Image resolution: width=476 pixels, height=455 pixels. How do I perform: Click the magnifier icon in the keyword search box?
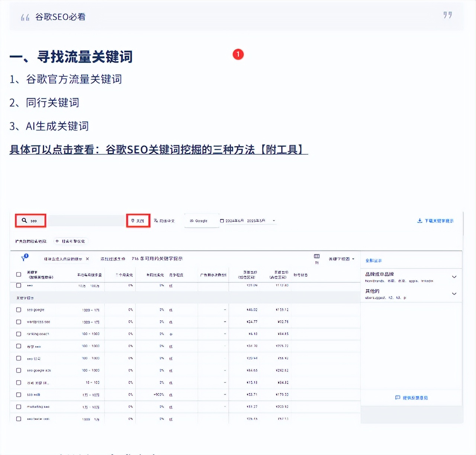click(x=23, y=220)
